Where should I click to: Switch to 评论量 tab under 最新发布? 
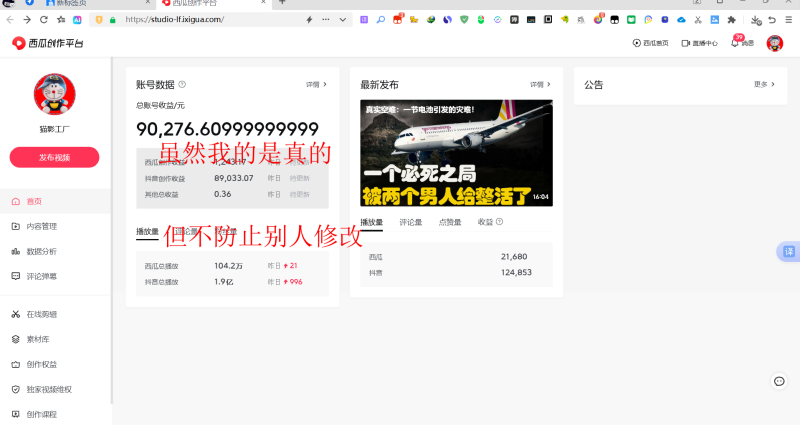[411, 222]
